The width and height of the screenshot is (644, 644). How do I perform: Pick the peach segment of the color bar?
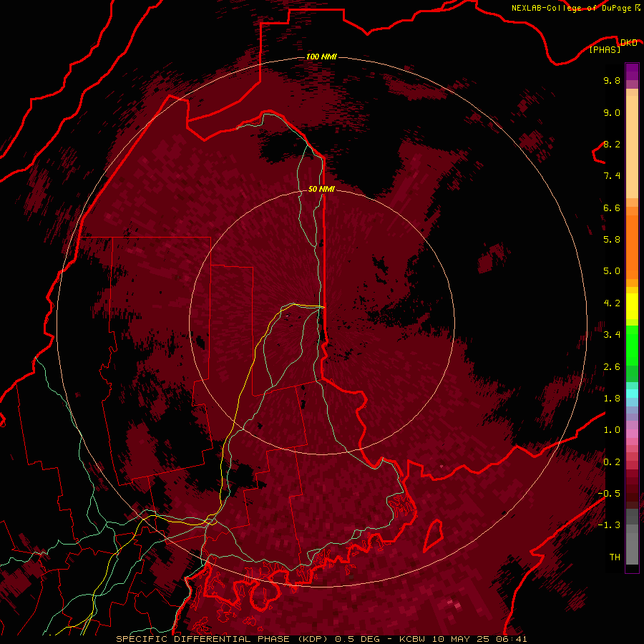pyautogui.click(x=632, y=148)
